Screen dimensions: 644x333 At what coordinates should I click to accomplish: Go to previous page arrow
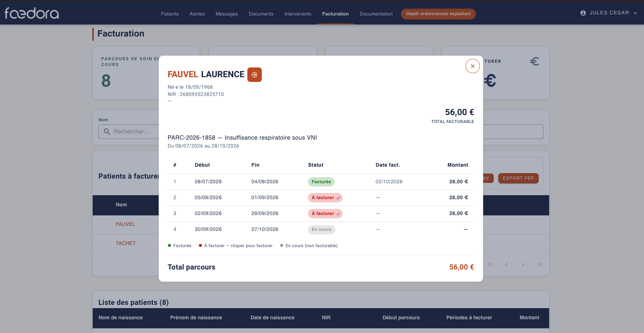tap(507, 264)
